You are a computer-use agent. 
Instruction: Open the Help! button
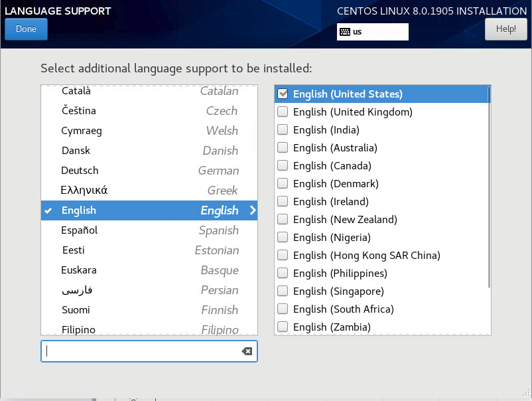pyautogui.click(x=505, y=29)
